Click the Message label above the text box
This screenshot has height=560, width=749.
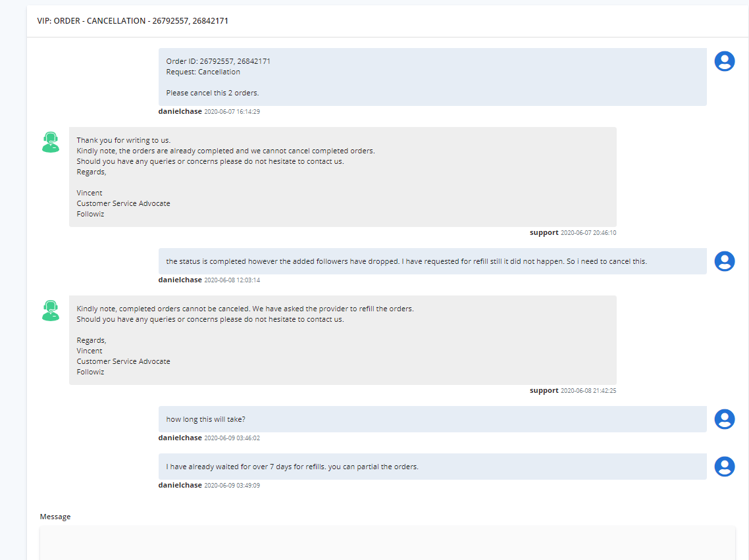click(x=55, y=517)
